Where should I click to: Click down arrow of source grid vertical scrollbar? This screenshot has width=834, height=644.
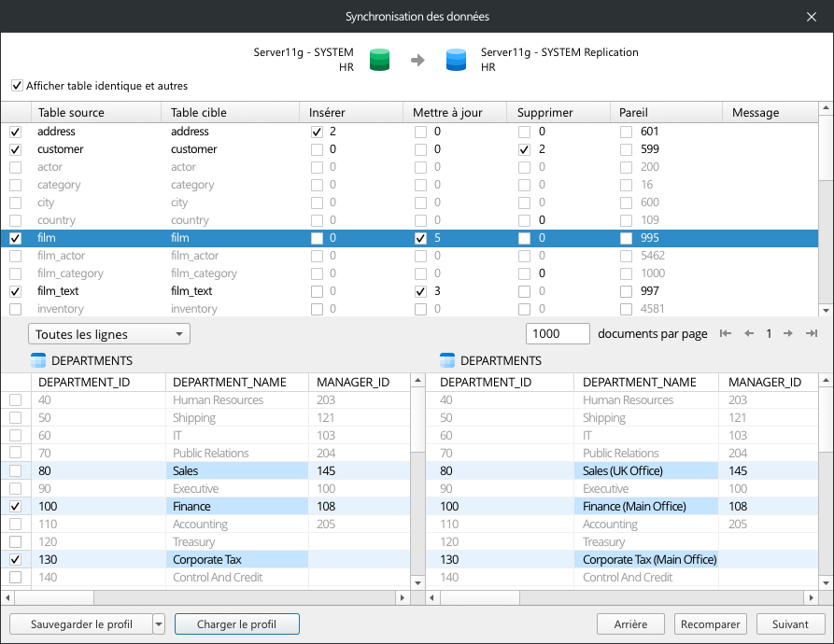[x=417, y=583]
